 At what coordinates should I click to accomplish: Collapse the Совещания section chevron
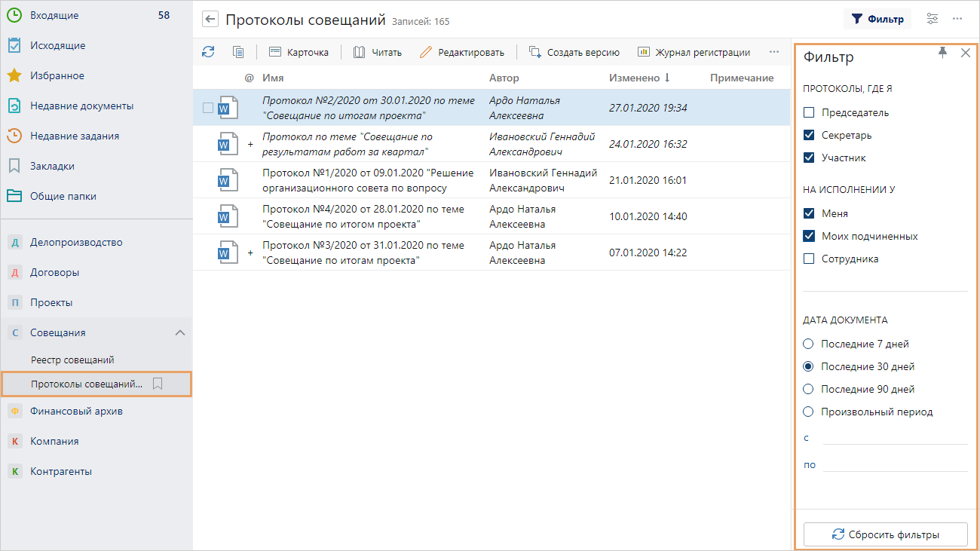click(x=179, y=332)
